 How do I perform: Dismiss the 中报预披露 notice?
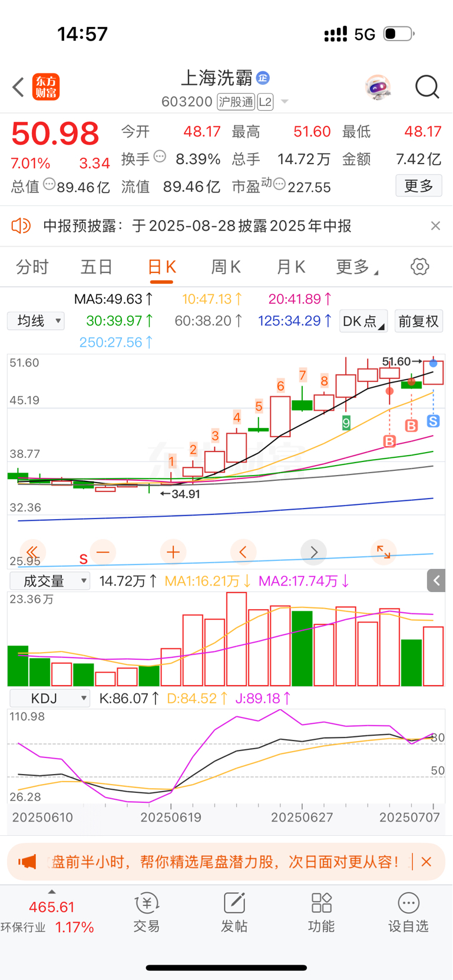[x=435, y=225]
